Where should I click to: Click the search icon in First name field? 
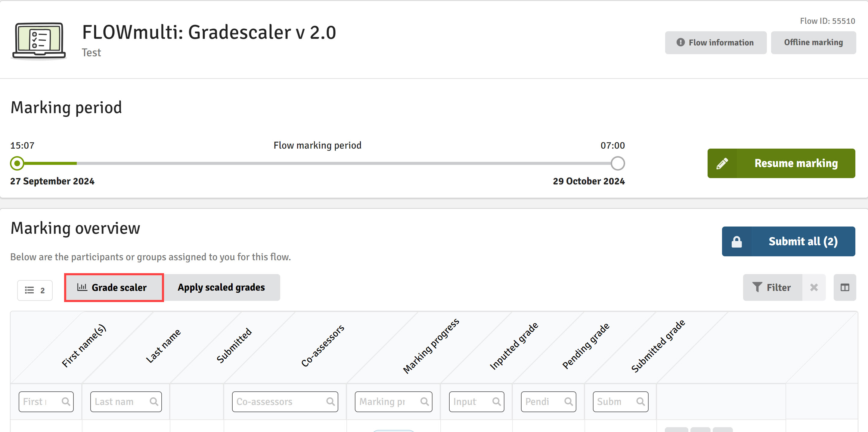66,401
